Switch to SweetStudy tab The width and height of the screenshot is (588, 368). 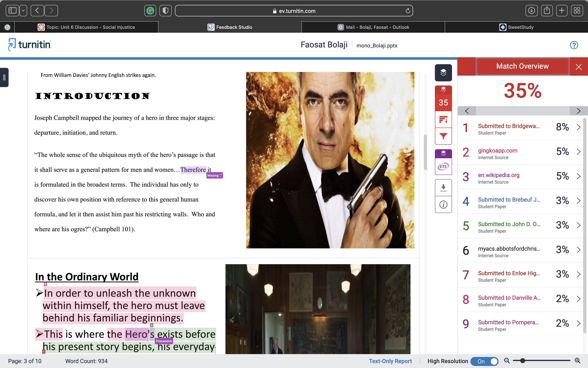pos(516,27)
